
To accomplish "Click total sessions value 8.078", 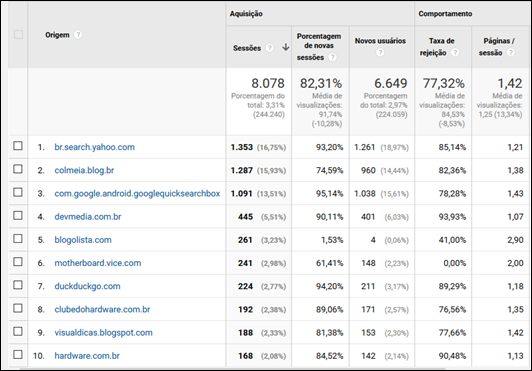I will [x=268, y=83].
